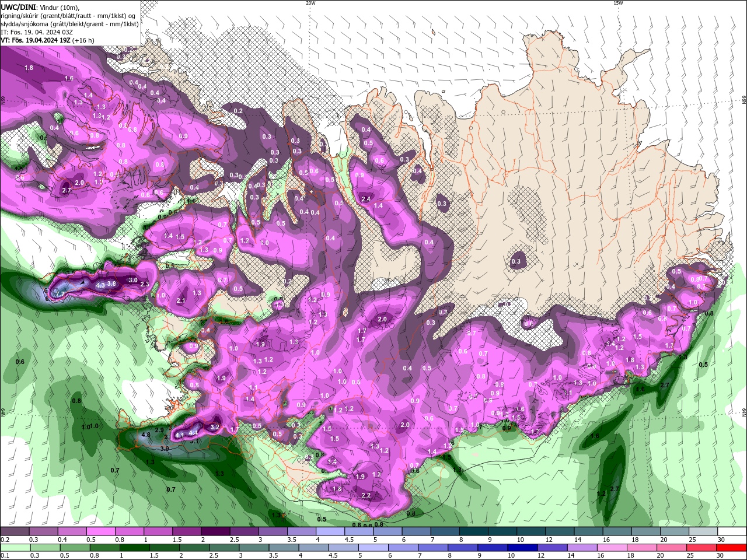The height and width of the screenshot is (560, 747).
Task: Pick the grey 20 swatch in the snow legend
Action: pos(675,531)
